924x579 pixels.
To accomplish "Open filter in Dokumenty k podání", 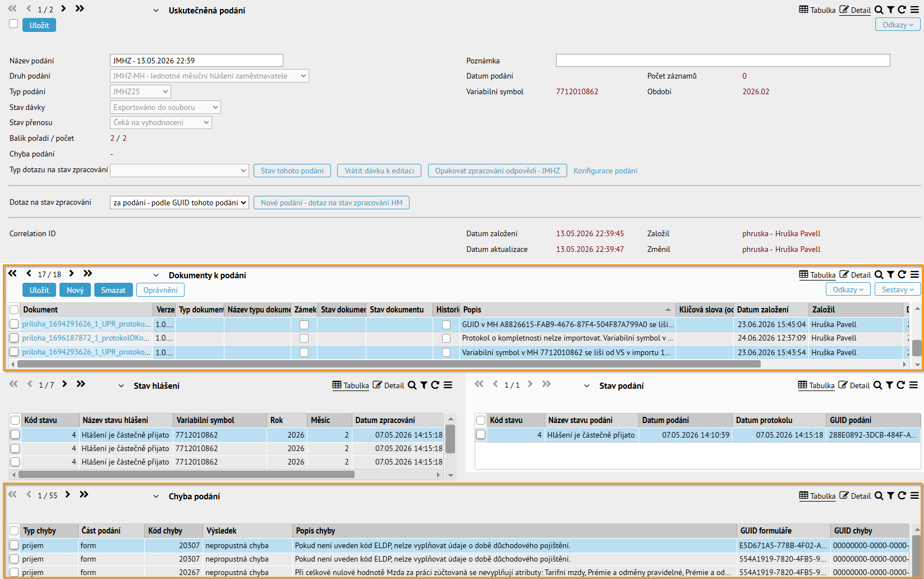I will click(x=890, y=275).
